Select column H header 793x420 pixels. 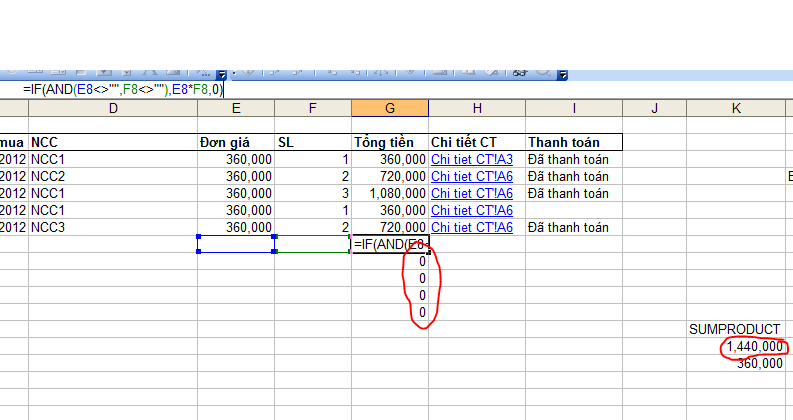477,108
